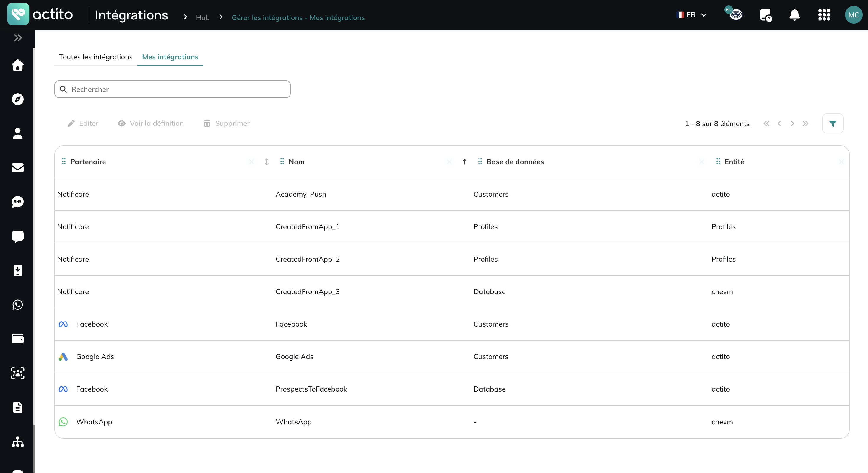This screenshot has width=868, height=473.
Task: Open the notifications bell
Action: pos(794,15)
